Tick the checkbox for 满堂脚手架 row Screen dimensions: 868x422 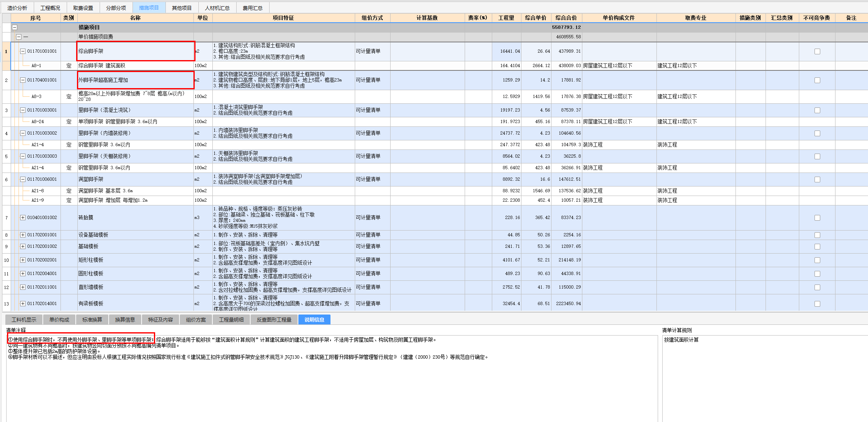(x=817, y=180)
